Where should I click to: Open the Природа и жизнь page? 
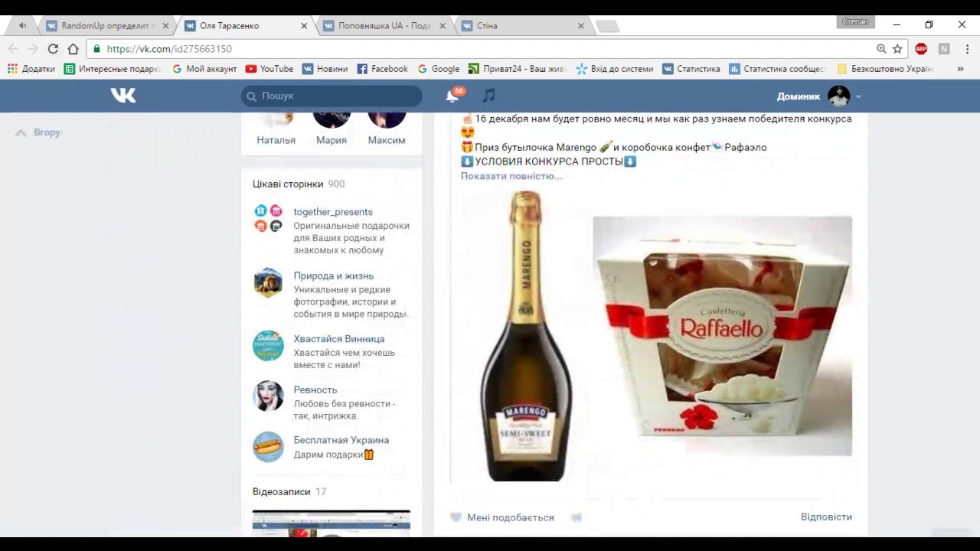(x=334, y=276)
